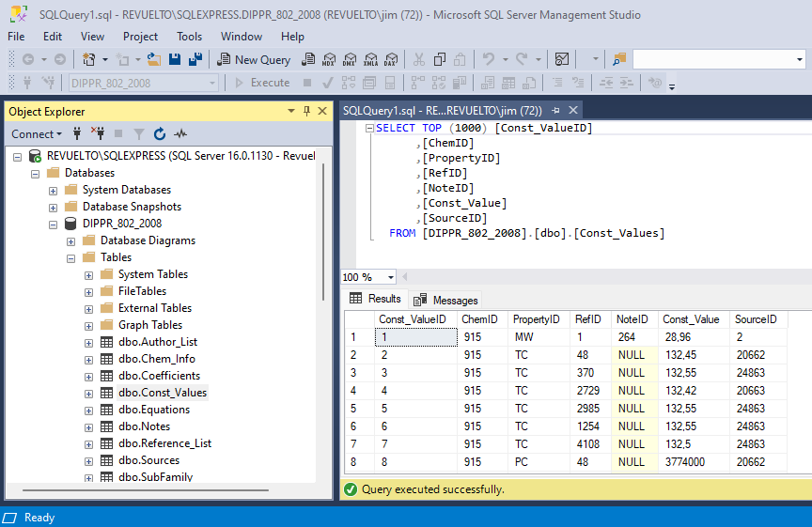Click the Save All icon
812x527 pixels.
click(x=195, y=59)
